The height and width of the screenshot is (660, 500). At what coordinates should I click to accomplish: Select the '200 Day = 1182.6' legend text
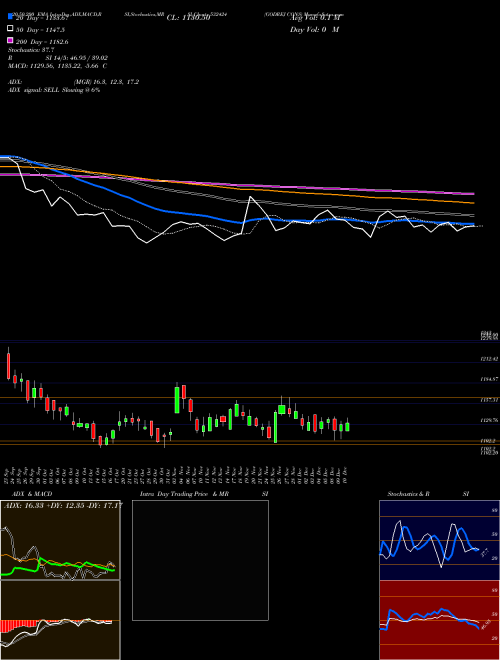pos(42,42)
